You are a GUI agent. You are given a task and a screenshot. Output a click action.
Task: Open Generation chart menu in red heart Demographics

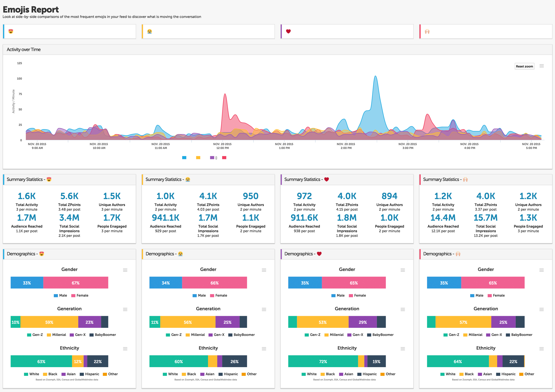pos(403,309)
